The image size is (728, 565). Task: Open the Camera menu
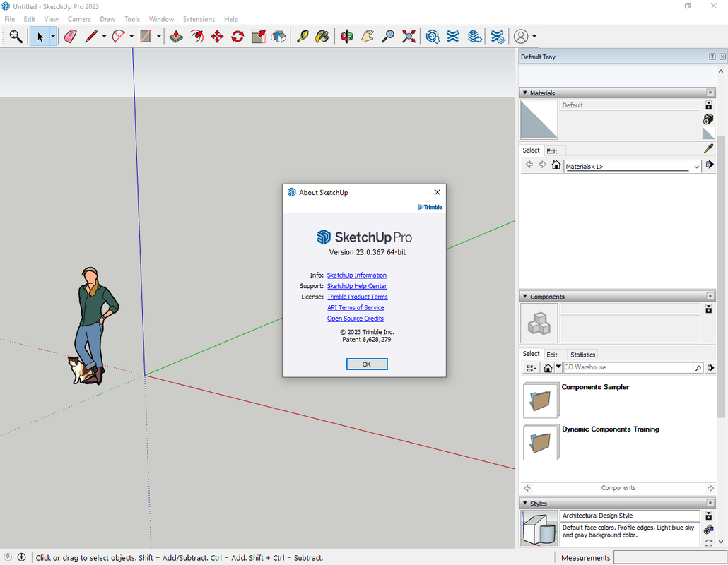point(79,19)
